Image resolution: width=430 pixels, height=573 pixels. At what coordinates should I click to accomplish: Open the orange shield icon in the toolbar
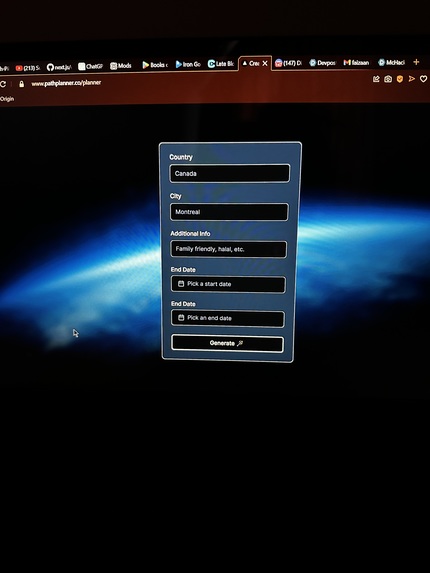pos(400,79)
